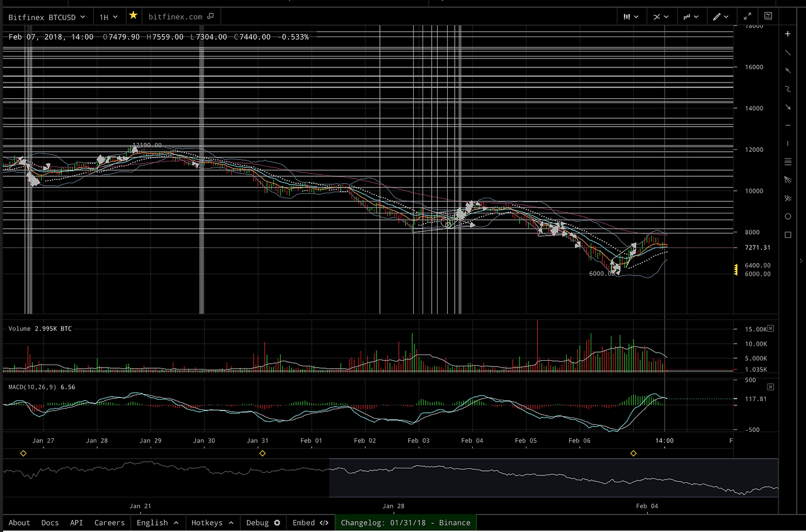The image size is (806, 532).
Task: Click the MACD(10,26,9) indicator label
Action: coord(42,387)
